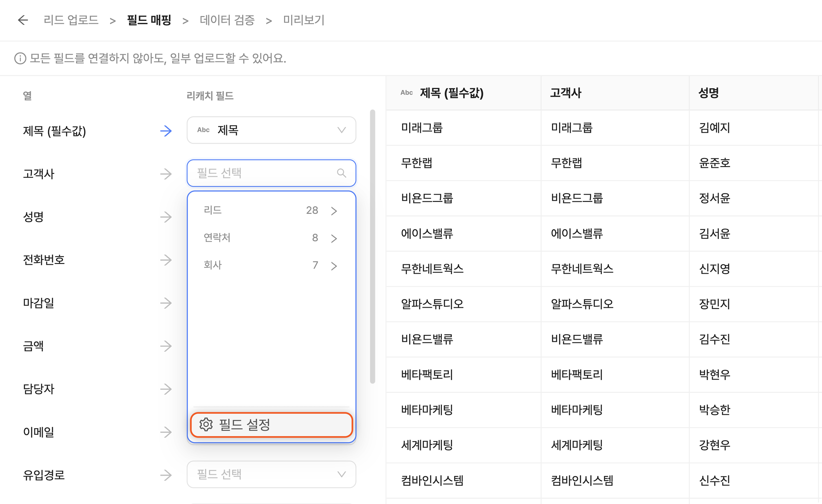Open the 제목 field dropdown
Viewport: 822px width, 504px height.
(x=271, y=130)
